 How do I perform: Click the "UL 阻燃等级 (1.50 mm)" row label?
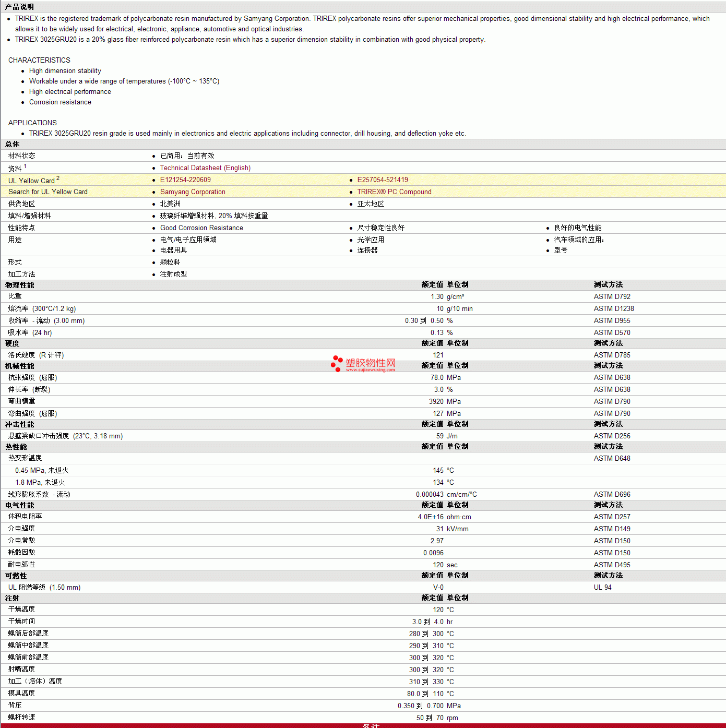tap(44, 588)
